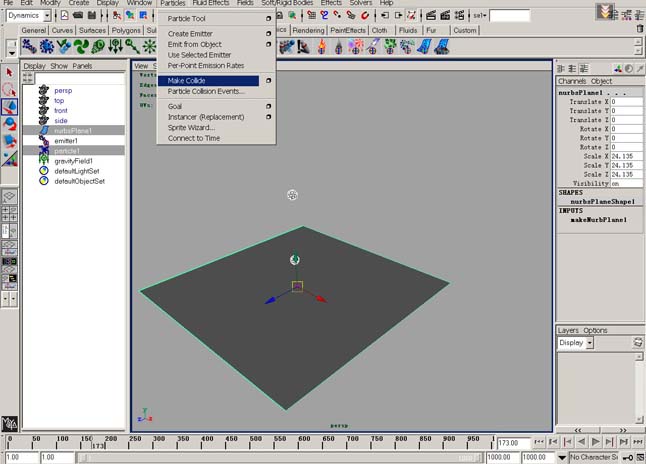Open the Particles menu

(x=173, y=3)
